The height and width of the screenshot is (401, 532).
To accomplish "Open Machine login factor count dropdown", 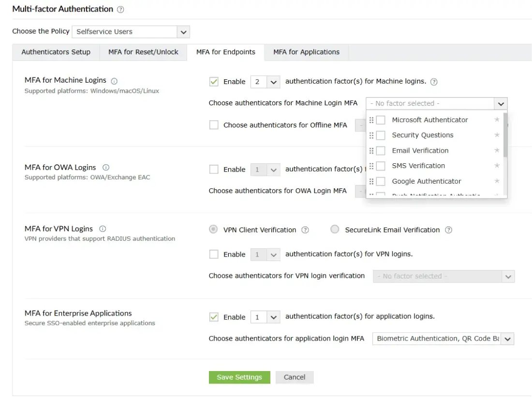I will [265, 82].
